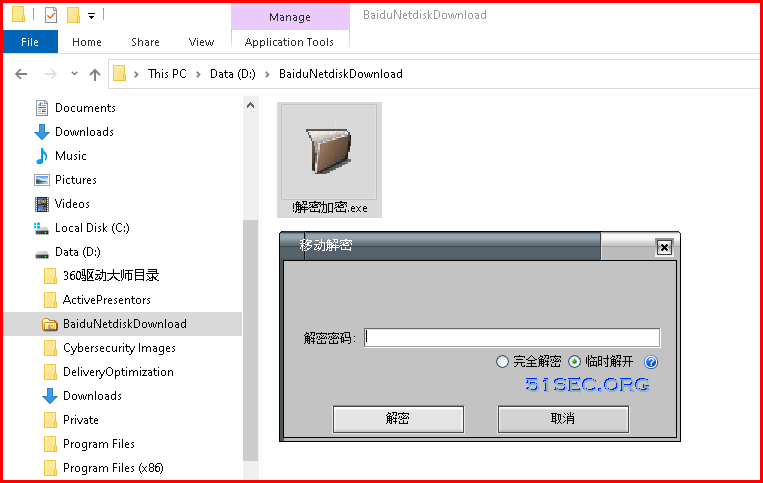Open the Share ribbon tab
This screenshot has height=483, width=763.
(145, 42)
